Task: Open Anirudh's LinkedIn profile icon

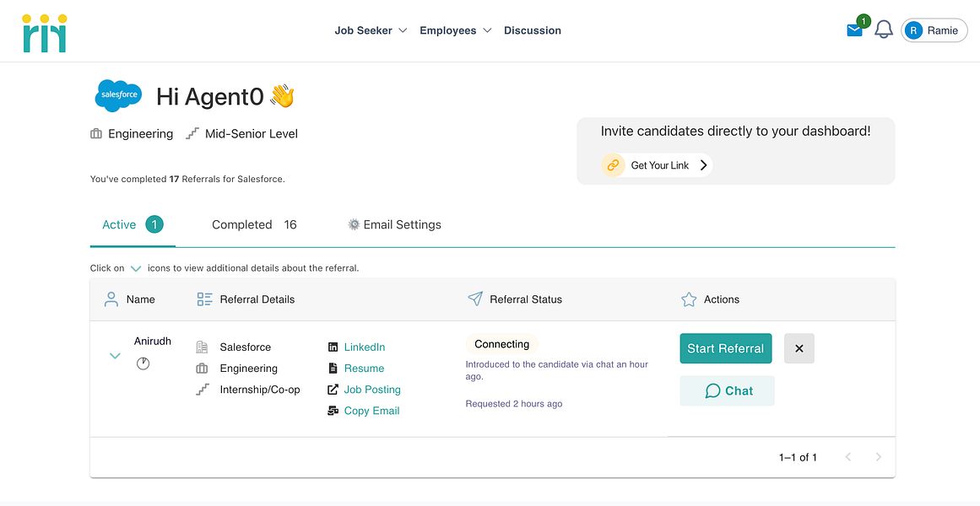Action: (x=333, y=347)
